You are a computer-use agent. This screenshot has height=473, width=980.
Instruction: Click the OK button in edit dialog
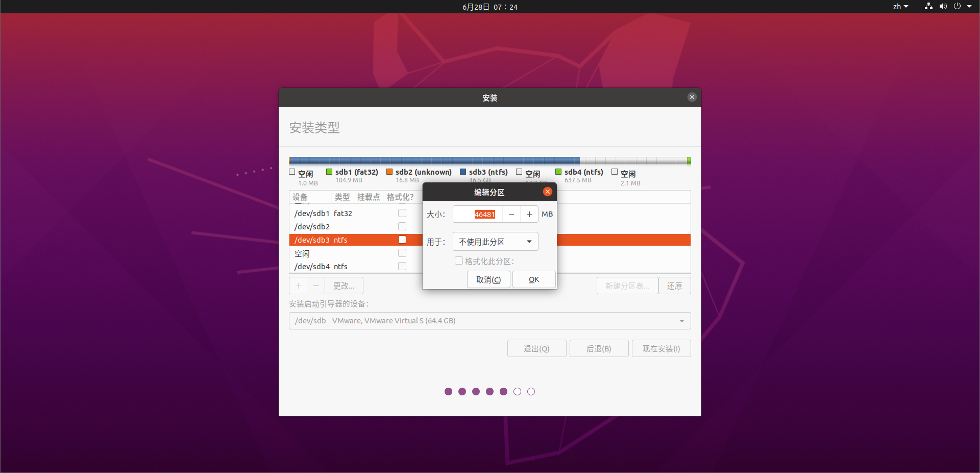click(534, 279)
